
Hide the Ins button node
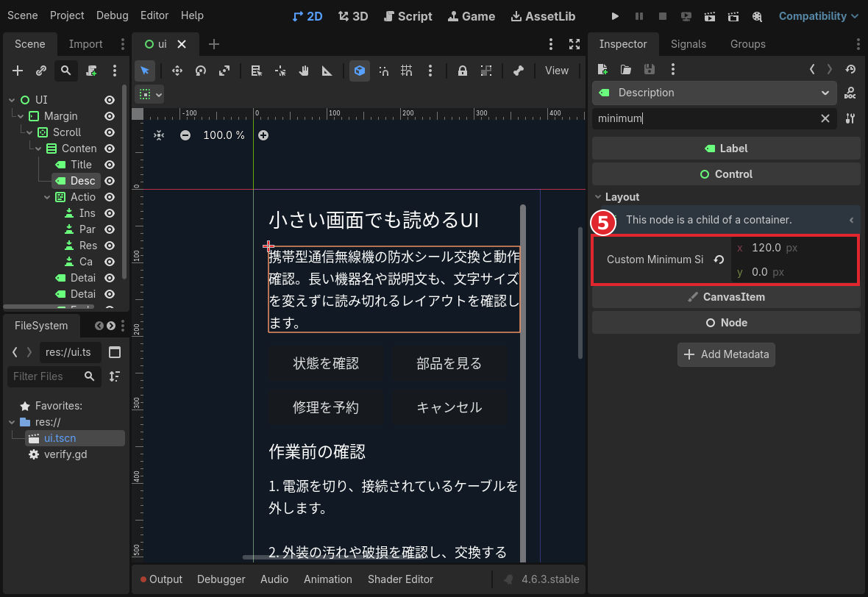tap(110, 213)
